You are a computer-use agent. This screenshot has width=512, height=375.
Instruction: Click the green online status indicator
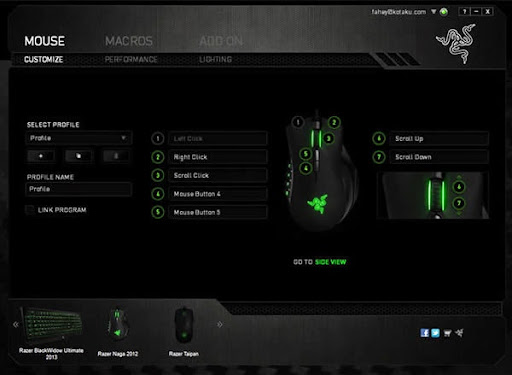tap(444, 12)
